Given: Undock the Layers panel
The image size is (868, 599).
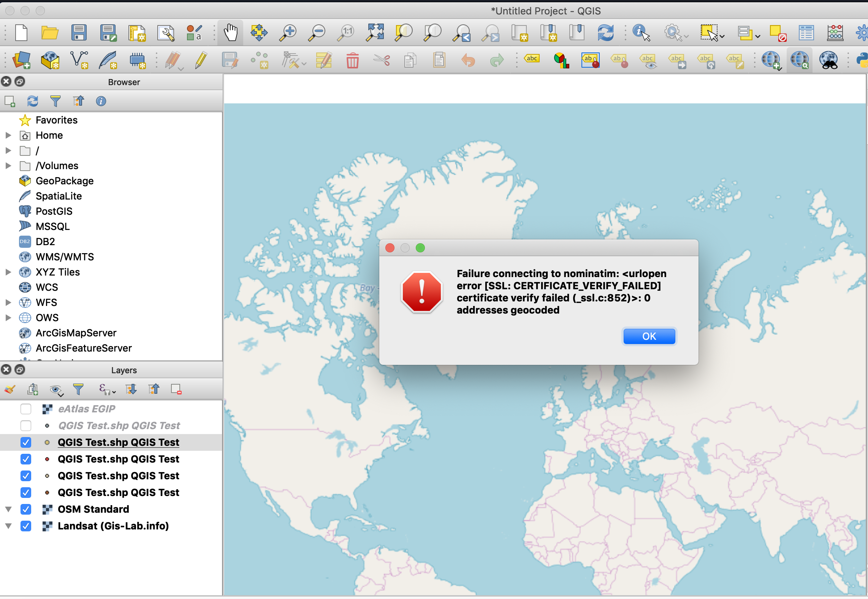Looking at the screenshot, I should click(x=20, y=369).
